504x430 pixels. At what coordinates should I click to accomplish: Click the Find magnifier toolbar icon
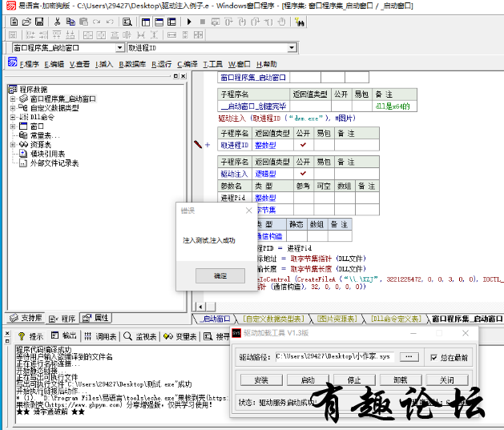click(x=127, y=22)
